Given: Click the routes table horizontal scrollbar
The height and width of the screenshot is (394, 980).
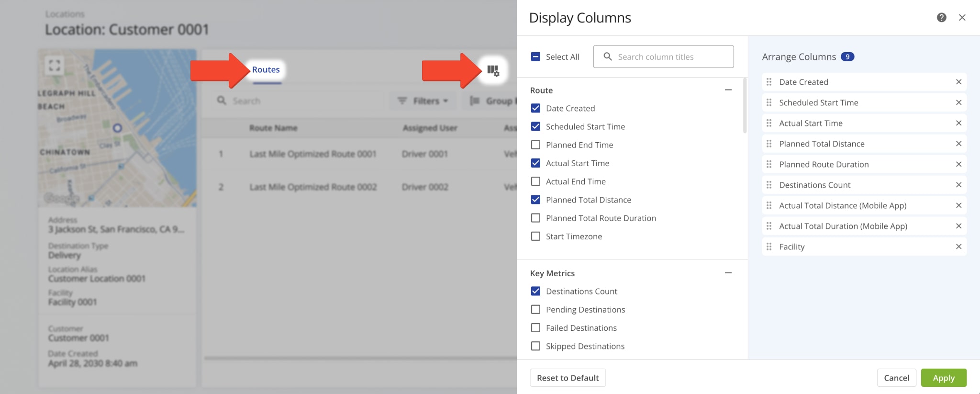Looking at the screenshot, I should [x=360, y=358].
